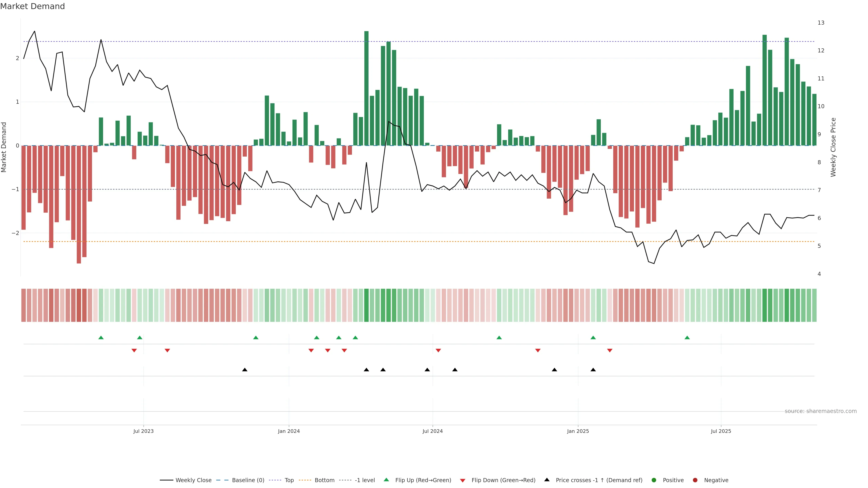868x488 pixels.
Task: Click the -1 level legend entry
Action: coord(365,480)
